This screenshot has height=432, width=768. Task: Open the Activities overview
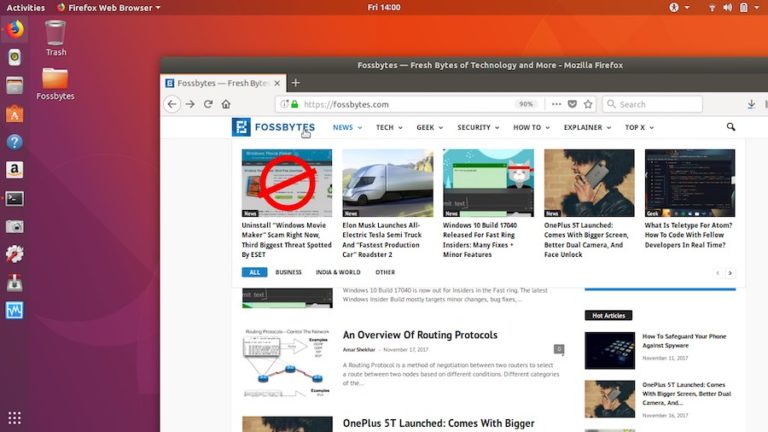(25, 7)
